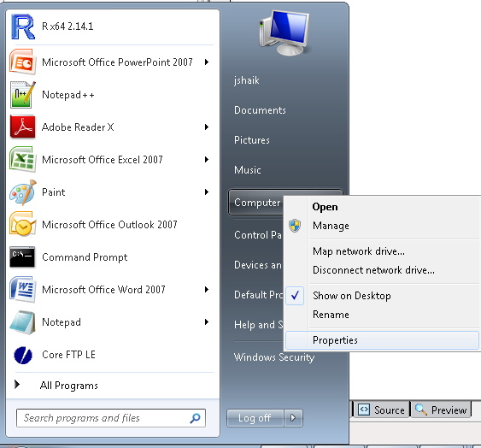Screen dimensions: 481x448
Task: Click the Notepad notebook icon
Action: pos(22,322)
